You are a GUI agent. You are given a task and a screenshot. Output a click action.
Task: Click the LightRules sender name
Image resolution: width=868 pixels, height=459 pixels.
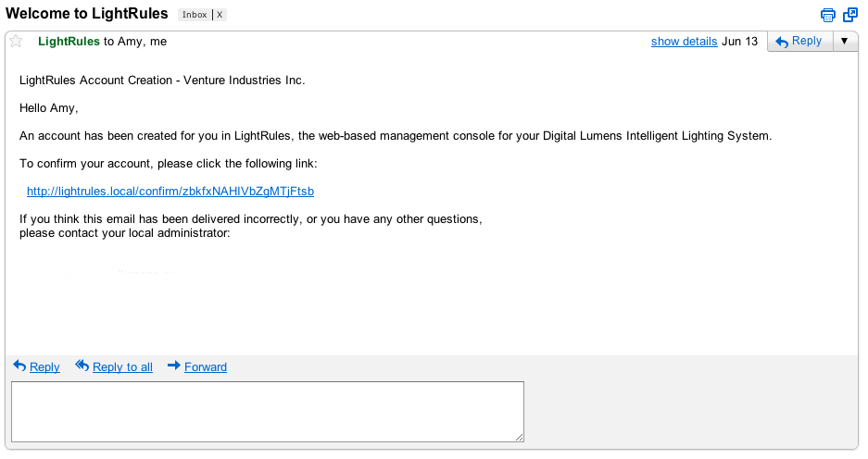tap(69, 42)
